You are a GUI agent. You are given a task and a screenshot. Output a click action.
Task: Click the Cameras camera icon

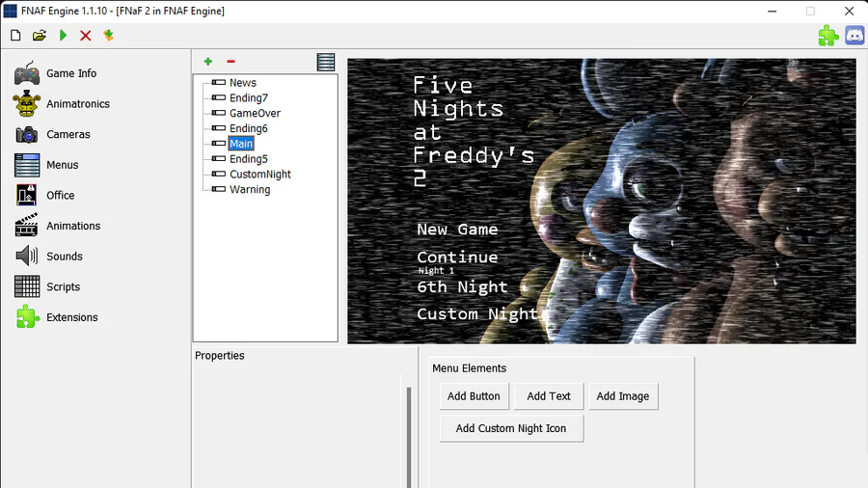coord(27,134)
